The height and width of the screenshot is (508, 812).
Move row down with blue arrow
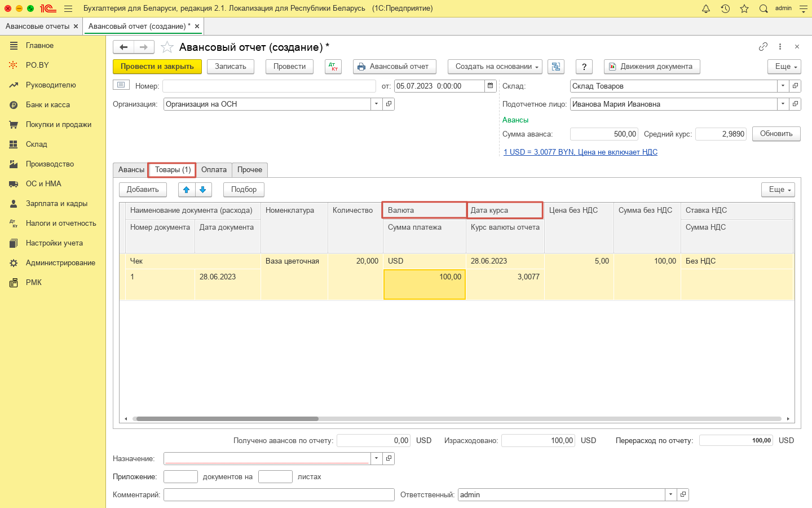(x=204, y=190)
